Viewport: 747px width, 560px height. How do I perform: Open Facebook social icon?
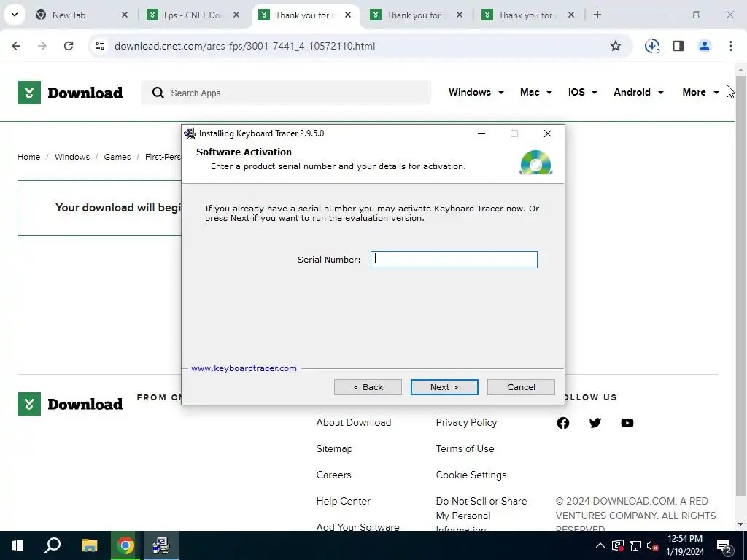pyautogui.click(x=563, y=423)
